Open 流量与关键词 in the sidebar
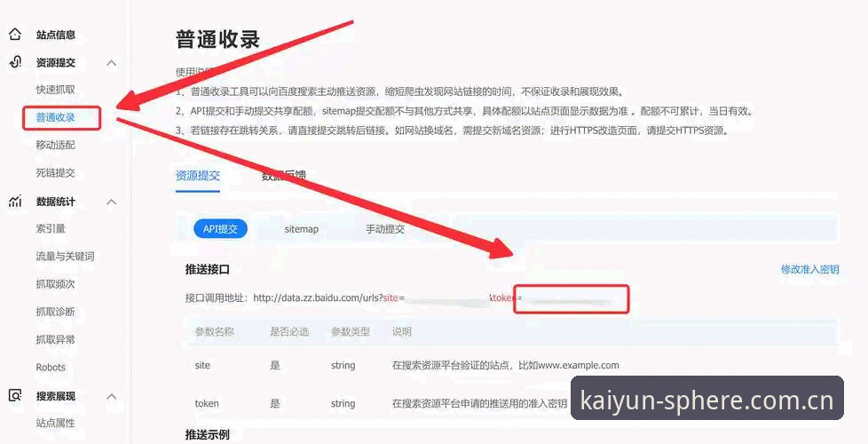Screen dimensions: 868x444 point(66,257)
